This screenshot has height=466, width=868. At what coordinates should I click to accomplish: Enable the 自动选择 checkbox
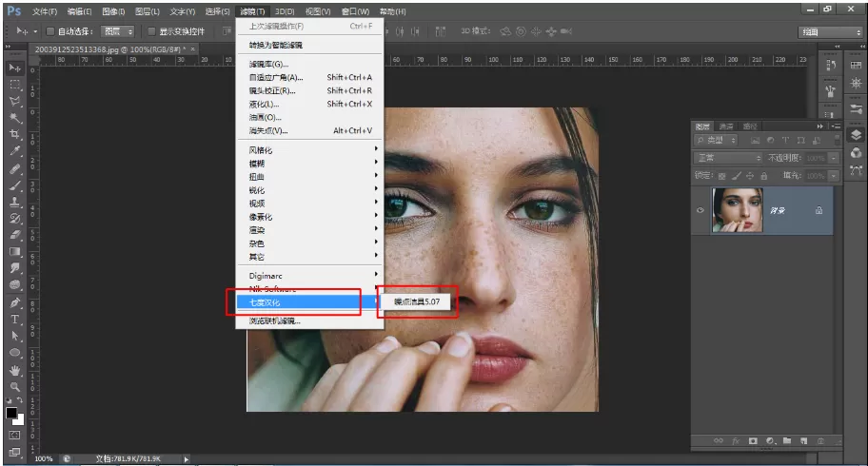(x=49, y=31)
